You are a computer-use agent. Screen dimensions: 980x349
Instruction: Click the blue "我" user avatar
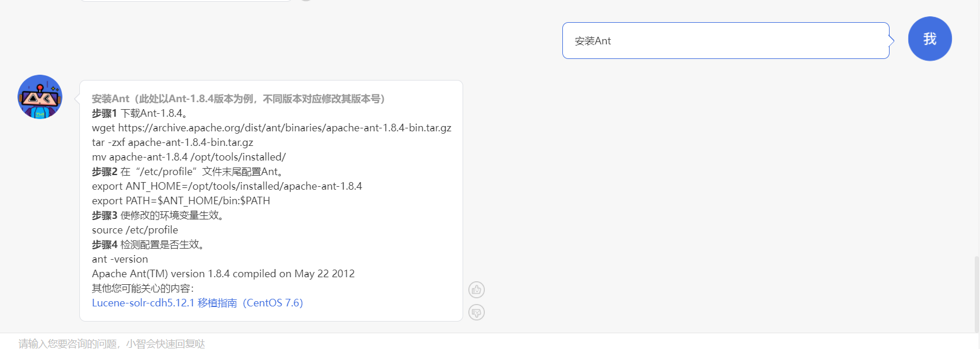tap(930, 39)
